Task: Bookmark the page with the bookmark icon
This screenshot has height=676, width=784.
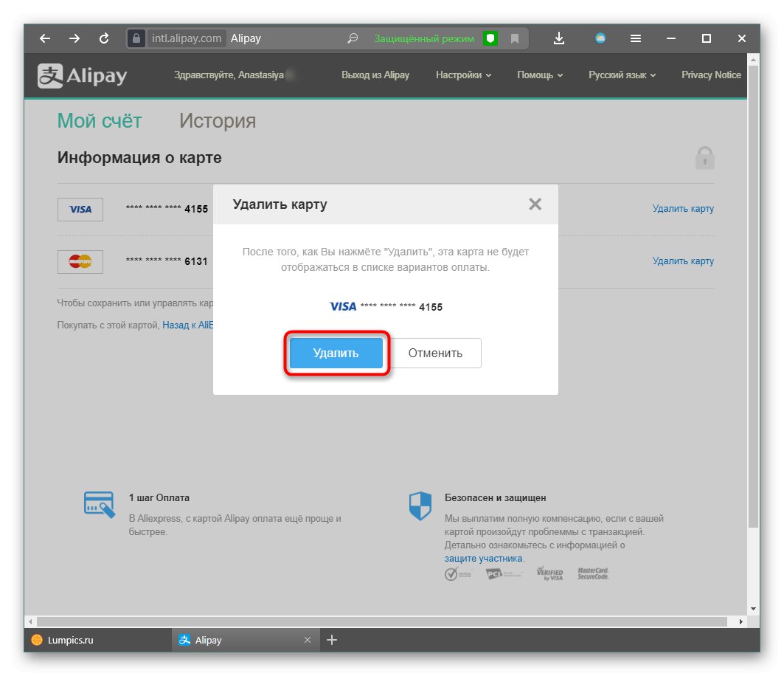Action: pyautogui.click(x=515, y=38)
